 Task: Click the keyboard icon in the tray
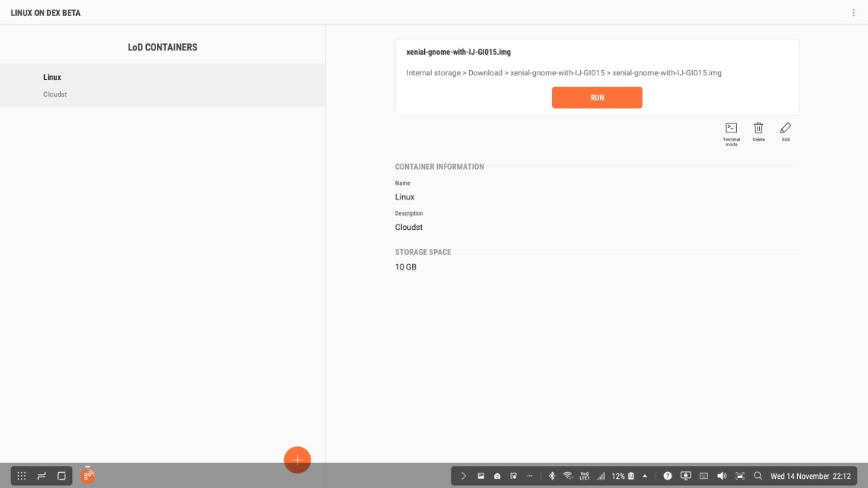[x=704, y=475]
